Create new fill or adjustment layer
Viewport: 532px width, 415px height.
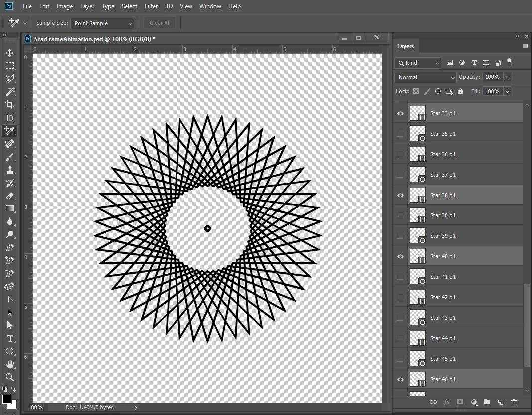pyautogui.click(x=474, y=402)
